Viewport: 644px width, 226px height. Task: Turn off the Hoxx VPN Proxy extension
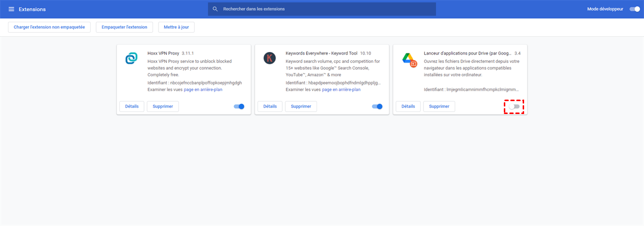[239, 106]
